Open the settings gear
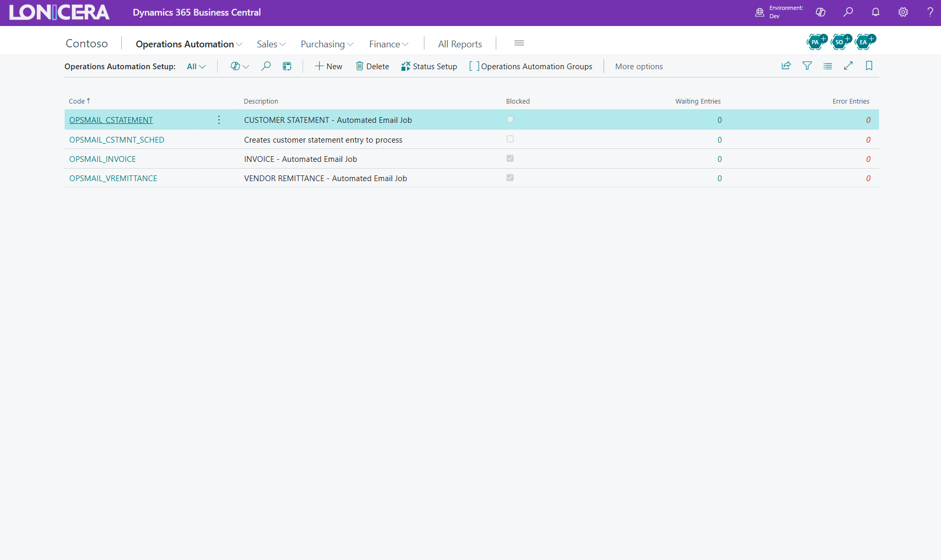Viewport: 941px width, 560px height. pos(903,12)
